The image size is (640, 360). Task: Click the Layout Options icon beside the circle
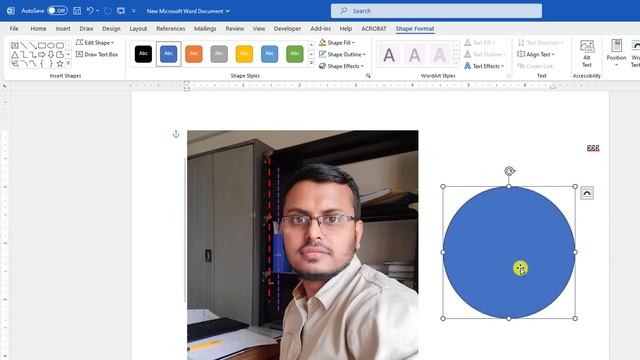587,193
